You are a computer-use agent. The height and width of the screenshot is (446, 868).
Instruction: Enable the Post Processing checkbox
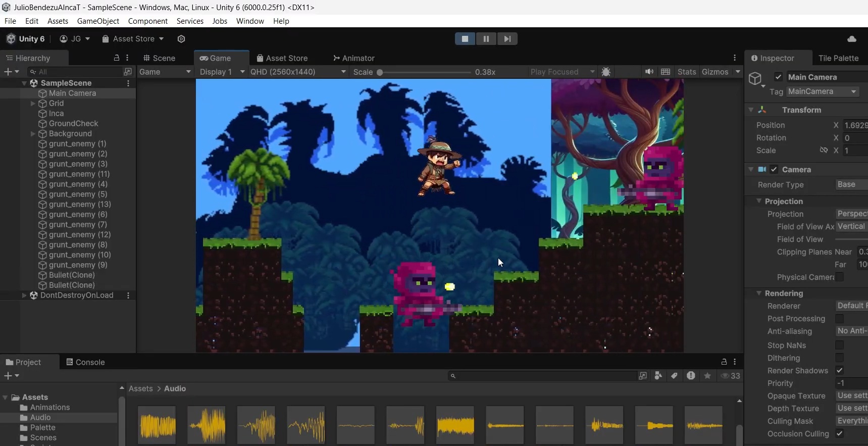click(x=839, y=319)
